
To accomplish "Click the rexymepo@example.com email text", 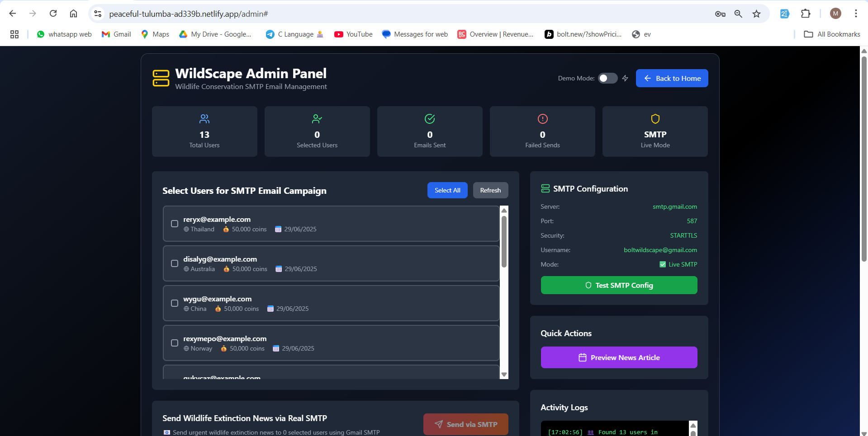I will [x=225, y=339].
